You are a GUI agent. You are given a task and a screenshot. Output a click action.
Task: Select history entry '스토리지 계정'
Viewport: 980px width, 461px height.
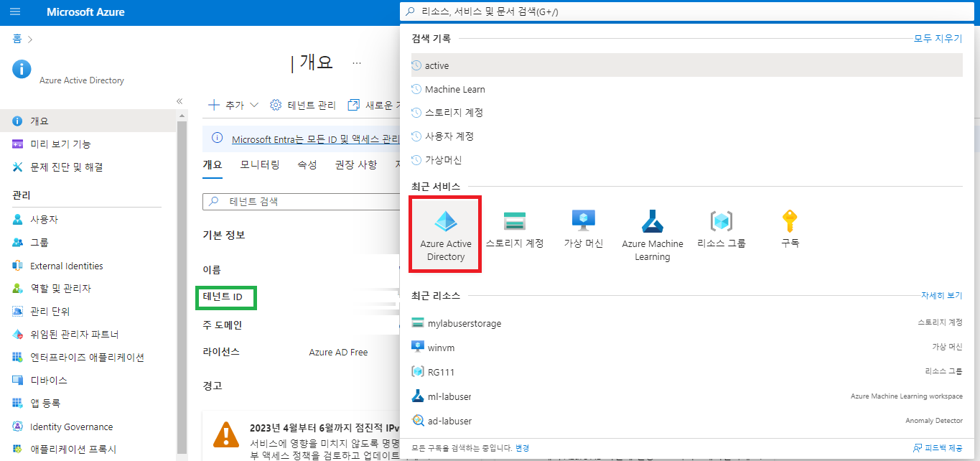686,113
